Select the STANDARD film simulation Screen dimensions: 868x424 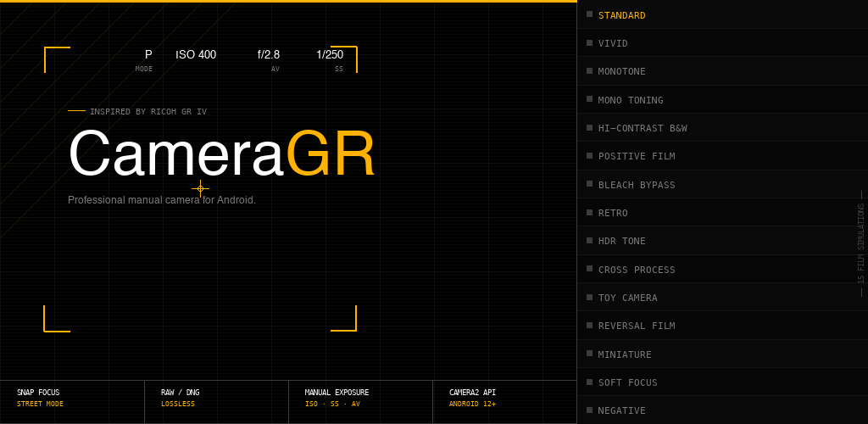click(x=722, y=15)
